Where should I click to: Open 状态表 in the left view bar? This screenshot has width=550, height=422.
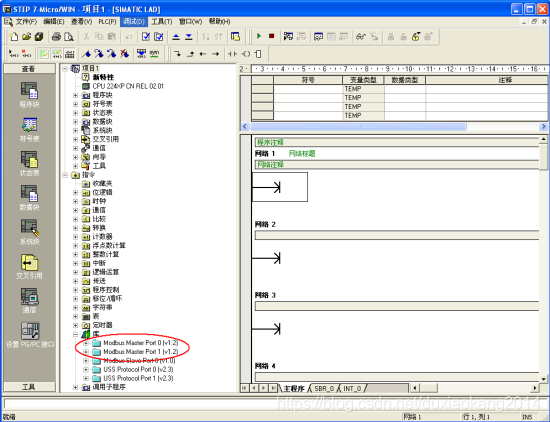point(29,163)
